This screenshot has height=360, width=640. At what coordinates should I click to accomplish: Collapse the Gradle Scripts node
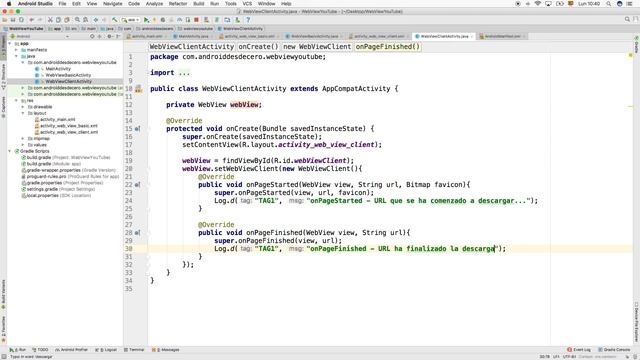(x=10, y=151)
